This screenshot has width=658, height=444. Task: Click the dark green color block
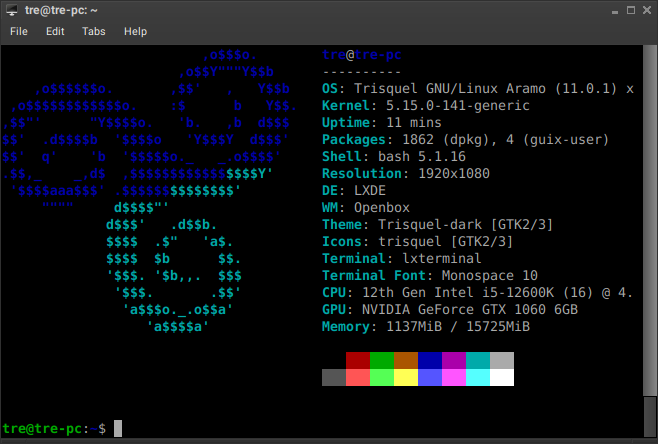pos(382,360)
